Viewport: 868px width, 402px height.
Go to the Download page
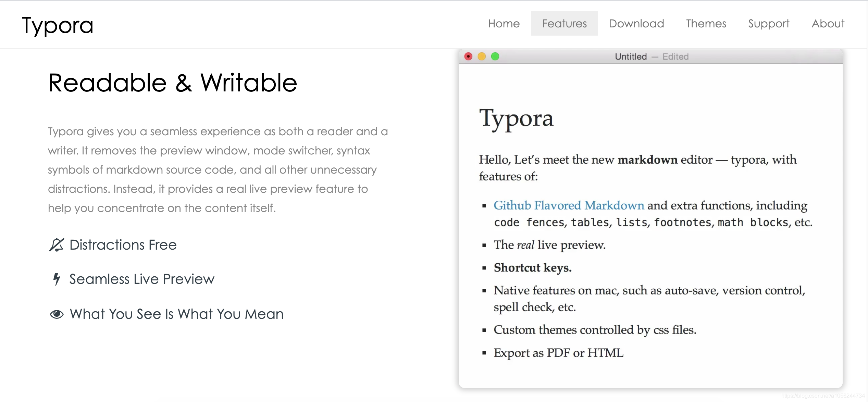[x=636, y=23]
